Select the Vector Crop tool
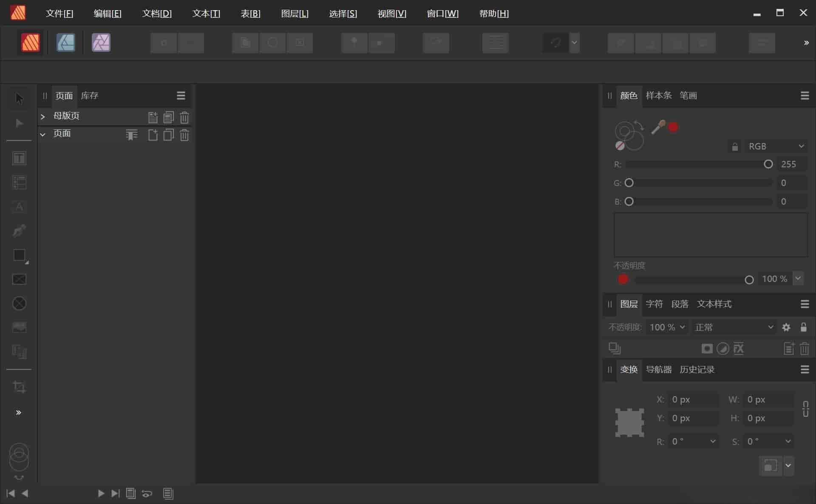The height and width of the screenshot is (504, 816). coord(19,387)
